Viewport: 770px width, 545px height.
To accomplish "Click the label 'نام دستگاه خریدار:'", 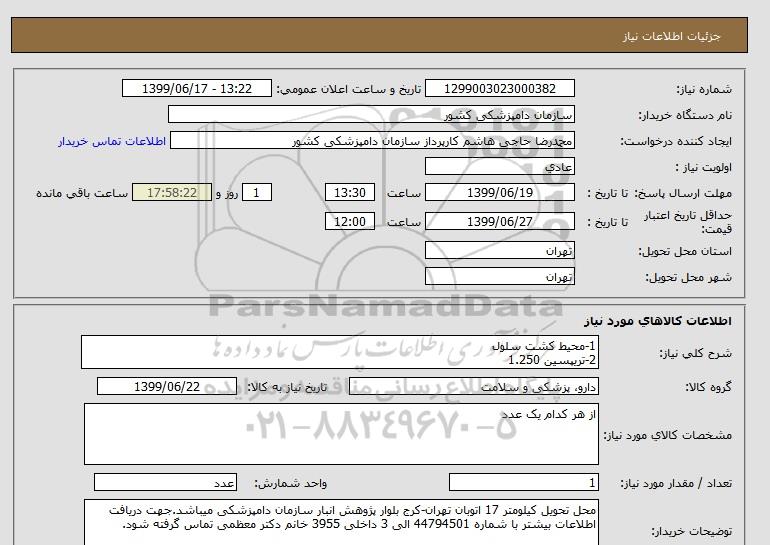I will pyautogui.click(x=685, y=115).
